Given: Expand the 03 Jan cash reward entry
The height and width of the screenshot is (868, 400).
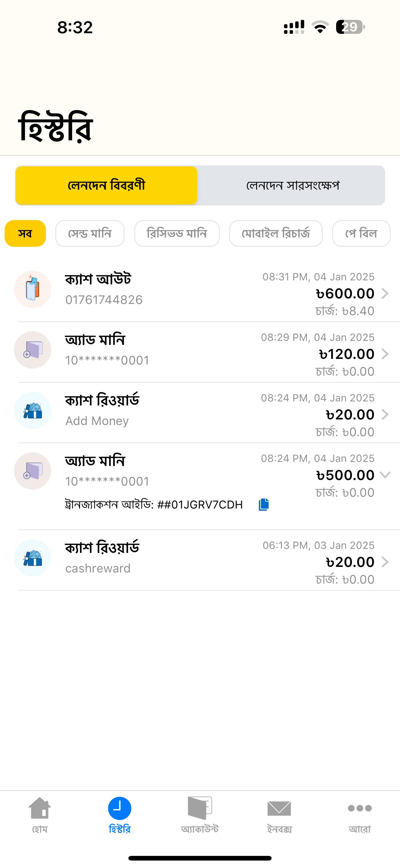Looking at the screenshot, I should pyautogui.click(x=385, y=562).
